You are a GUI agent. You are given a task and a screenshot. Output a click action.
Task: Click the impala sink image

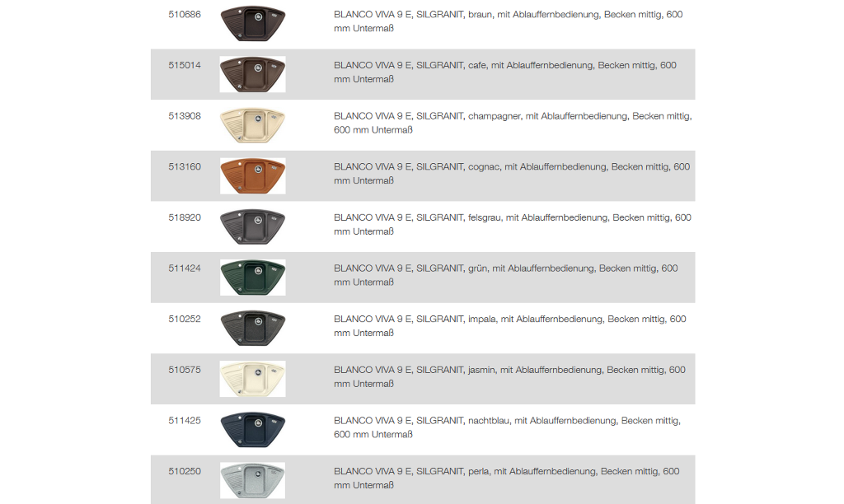coord(252,328)
